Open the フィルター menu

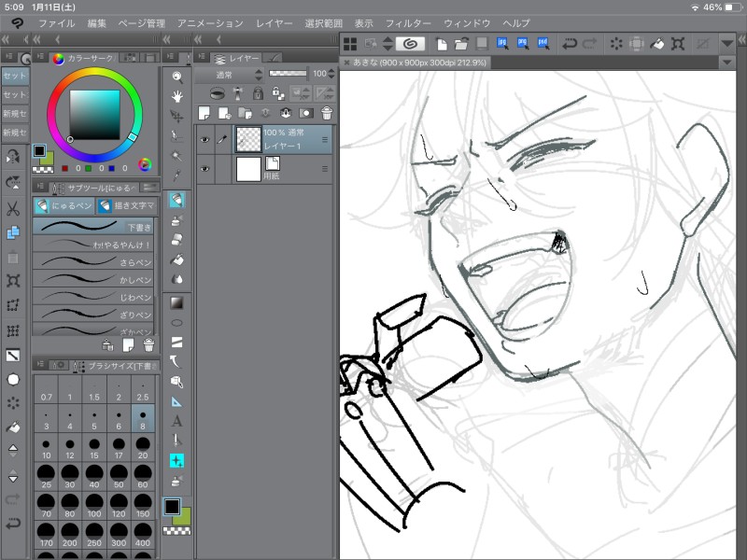[x=408, y=22]
